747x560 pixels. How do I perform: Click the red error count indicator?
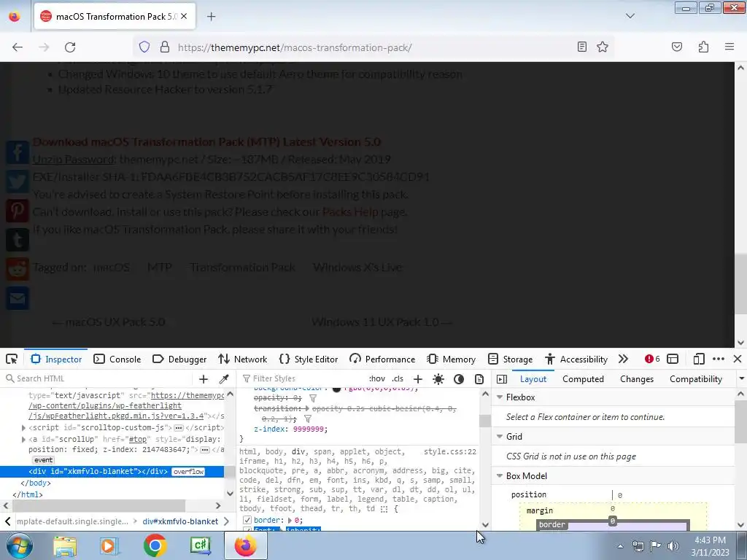pyautogui.click(x=652, y=359)
